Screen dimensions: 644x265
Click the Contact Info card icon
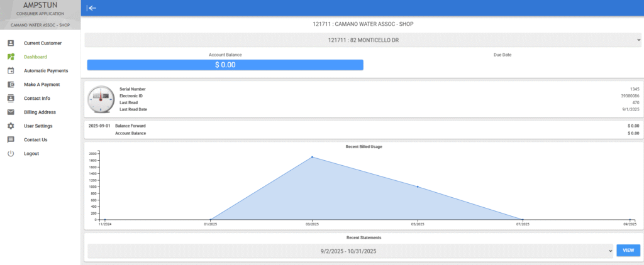(x=11, y=99)
